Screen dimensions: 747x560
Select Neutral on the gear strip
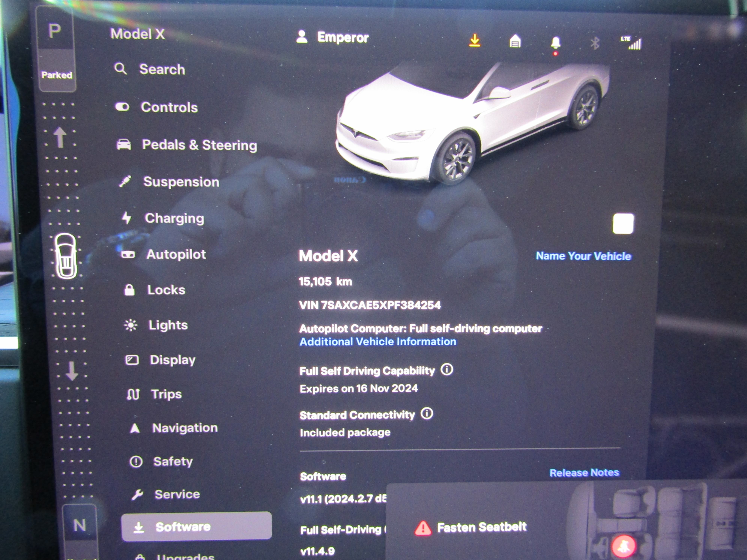tap(80, 526)
